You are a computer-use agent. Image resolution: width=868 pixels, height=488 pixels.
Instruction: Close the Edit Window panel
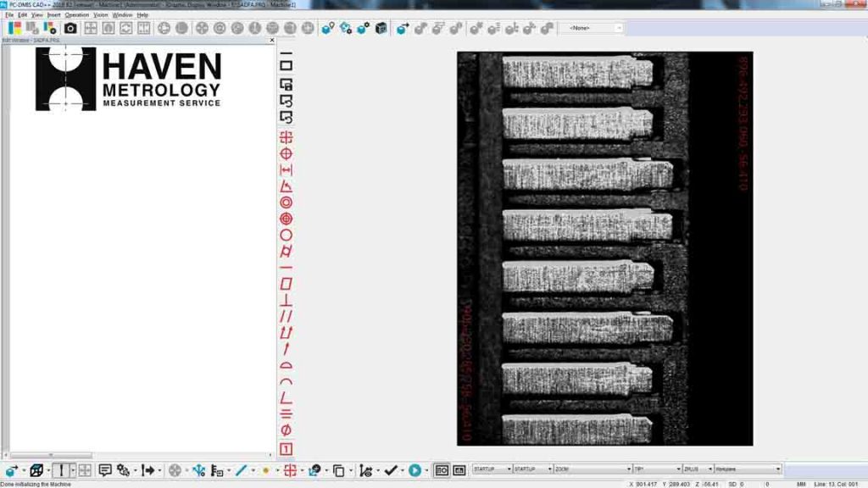click(272, 40)
